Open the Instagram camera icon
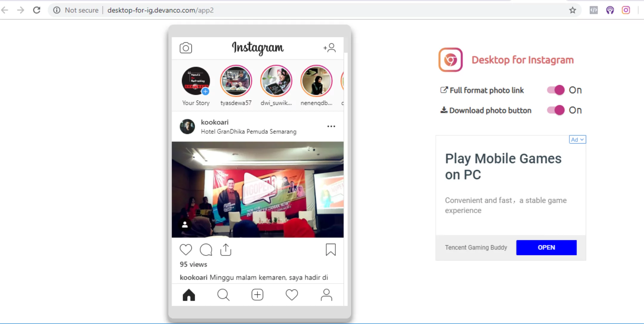 point(186,48)
